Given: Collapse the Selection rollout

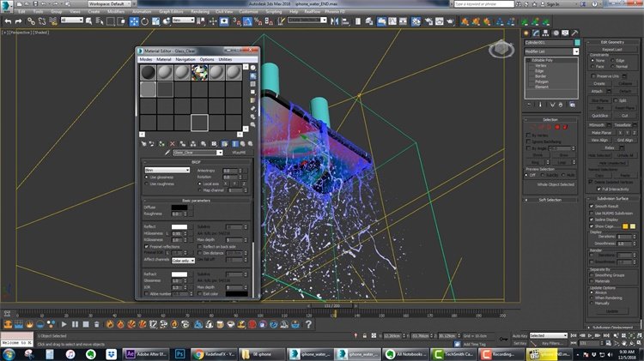Looking at the screenshot, I should pos(550,120).
